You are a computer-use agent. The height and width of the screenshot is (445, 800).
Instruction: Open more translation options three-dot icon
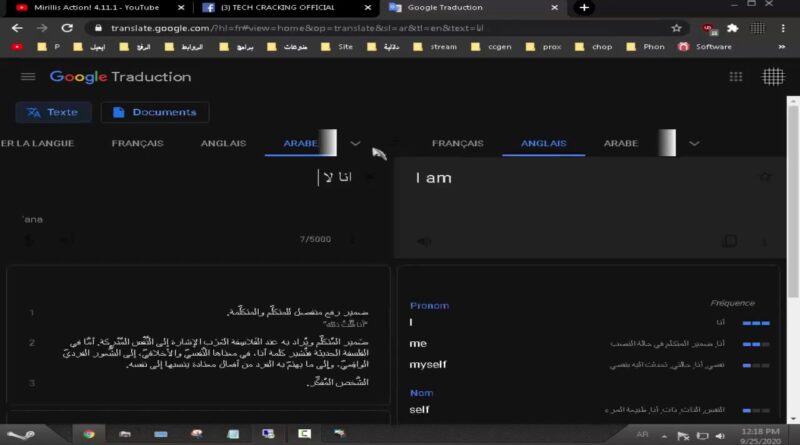[x=764, y=242]
